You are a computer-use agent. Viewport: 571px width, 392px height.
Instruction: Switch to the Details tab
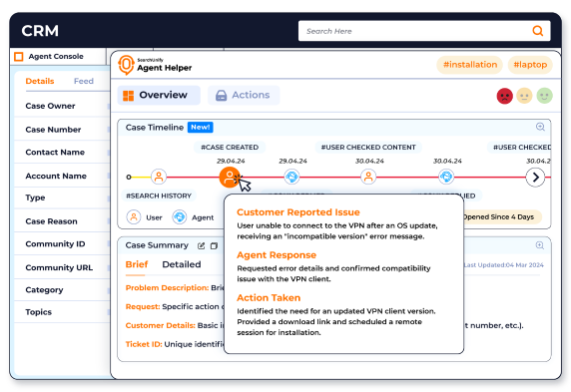point(40,81)
